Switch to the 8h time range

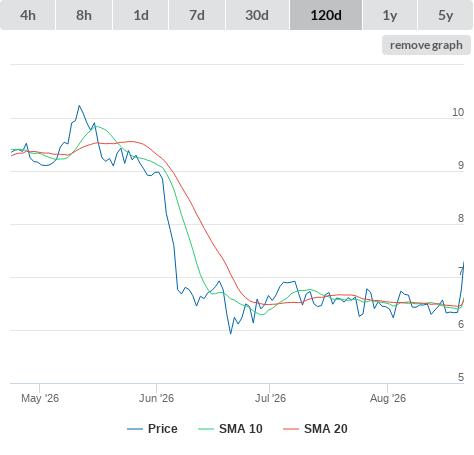[84, 15]
